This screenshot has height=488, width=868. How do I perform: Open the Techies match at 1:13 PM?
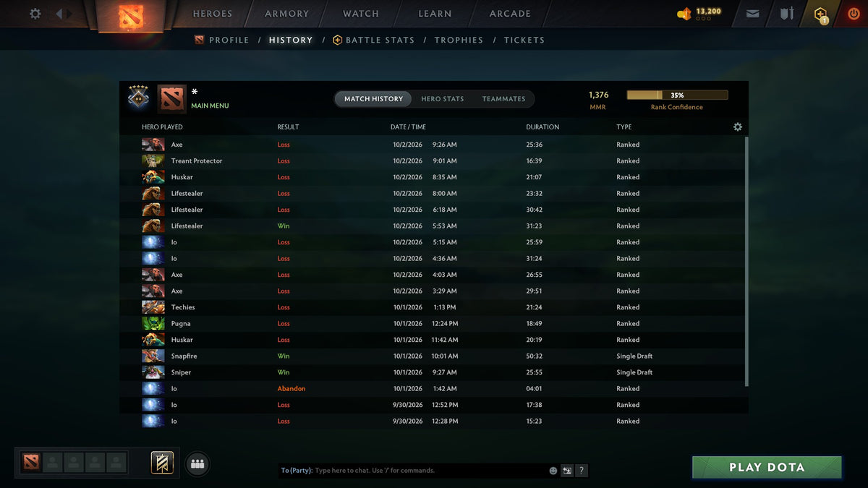click(432, 307)
